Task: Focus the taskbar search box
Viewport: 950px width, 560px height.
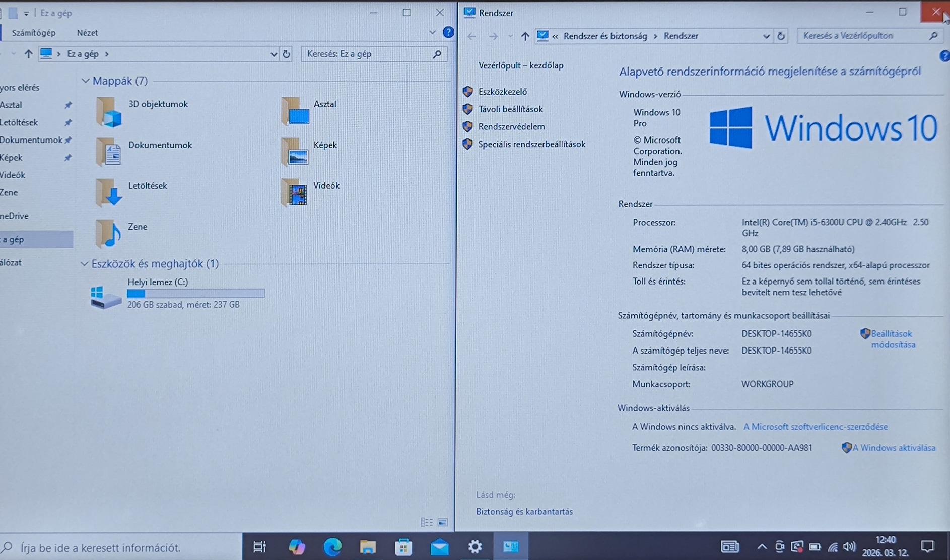Action: tap(121, 547)
